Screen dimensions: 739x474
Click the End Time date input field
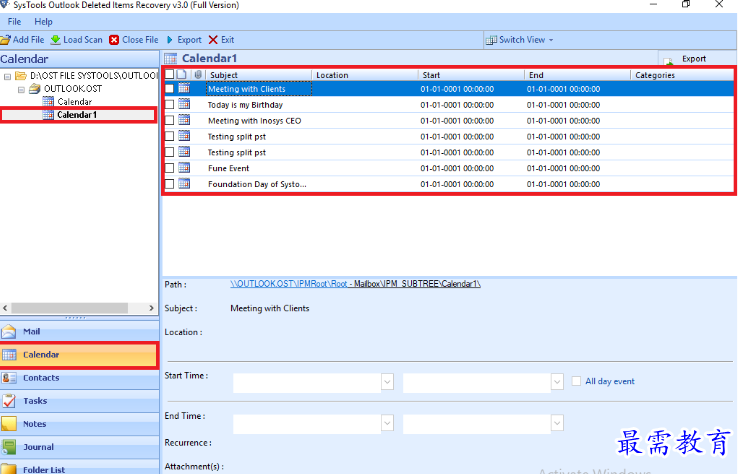coord(307,423)
